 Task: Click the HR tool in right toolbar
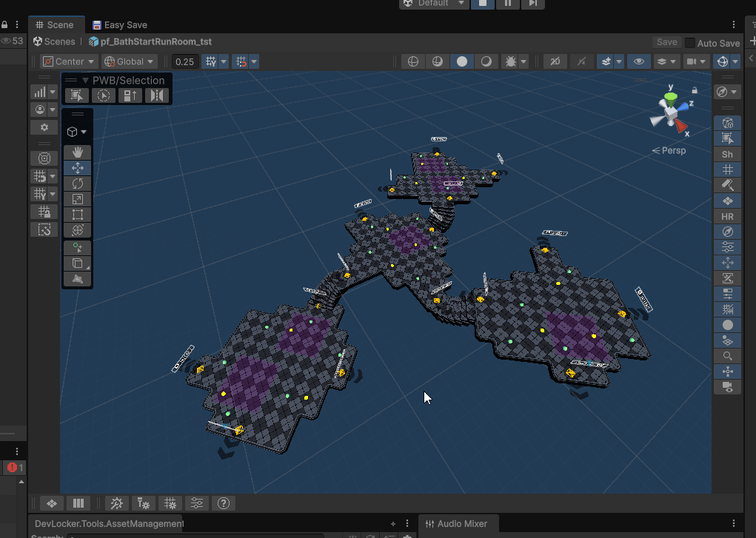[x=727, y=217]
